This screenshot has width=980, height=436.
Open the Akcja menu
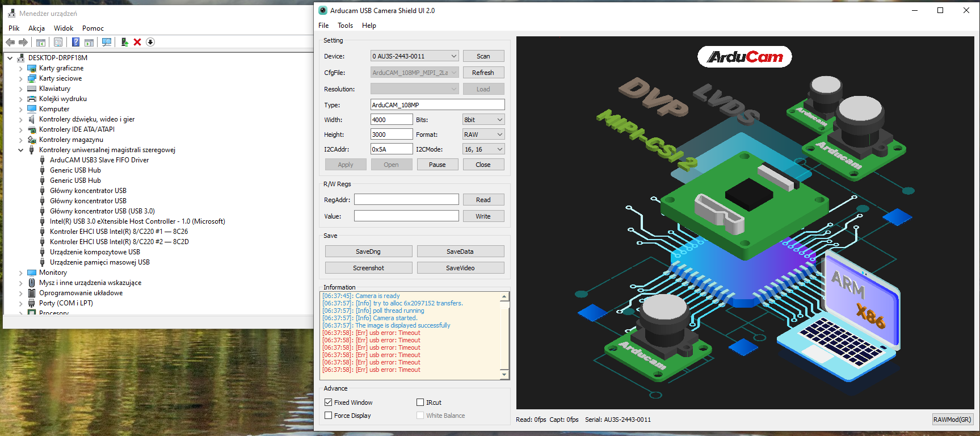[37, 28]
